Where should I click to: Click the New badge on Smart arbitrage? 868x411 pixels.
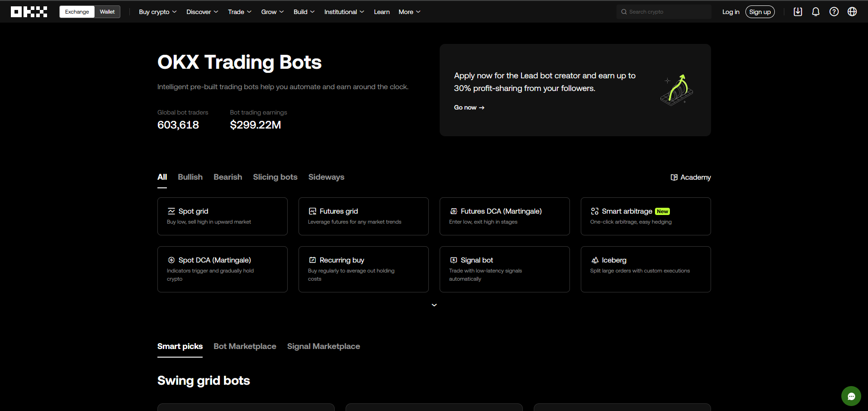pyautogui.click(x=662, y=211)
